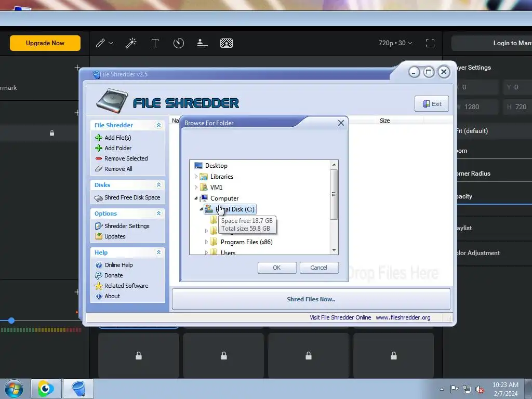This screenshot has width=532, height=399.
Task: Open the 720p 30 resolution dropdown
Action: pyautogui.click(x=395, y=43)
